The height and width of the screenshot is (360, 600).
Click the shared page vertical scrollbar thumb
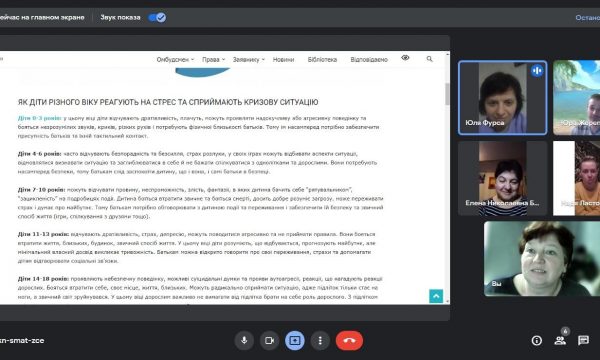[447, 94]
